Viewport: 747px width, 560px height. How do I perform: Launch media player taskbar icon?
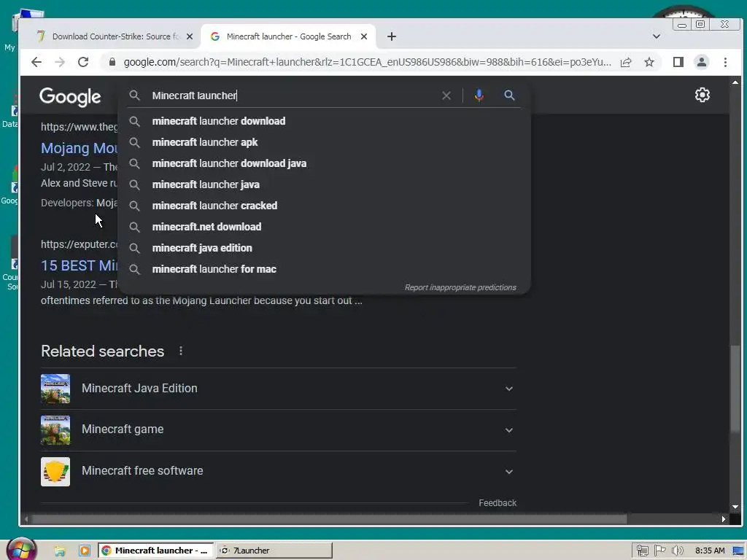(x=85, y=551)
